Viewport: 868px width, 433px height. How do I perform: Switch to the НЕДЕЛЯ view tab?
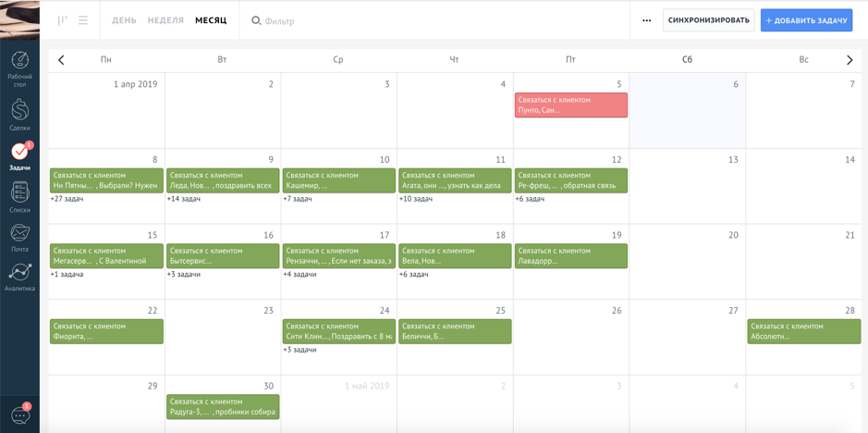[x=165, y=20]
